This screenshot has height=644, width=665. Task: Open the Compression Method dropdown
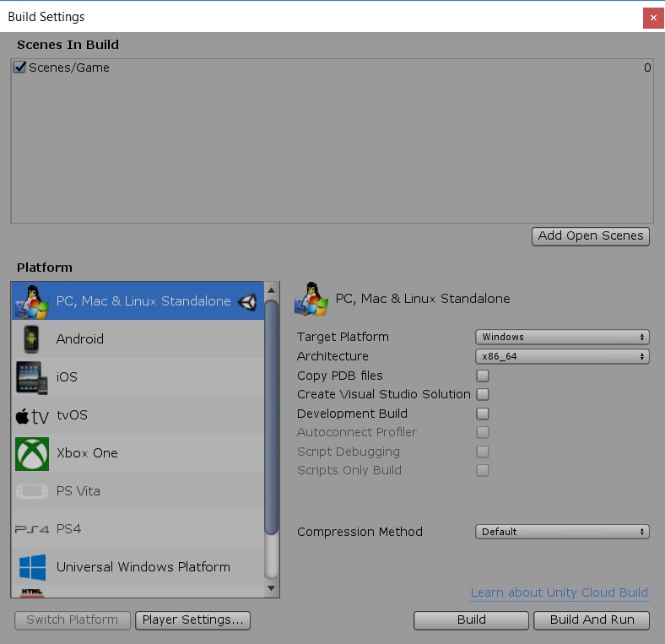click(562, 532)
